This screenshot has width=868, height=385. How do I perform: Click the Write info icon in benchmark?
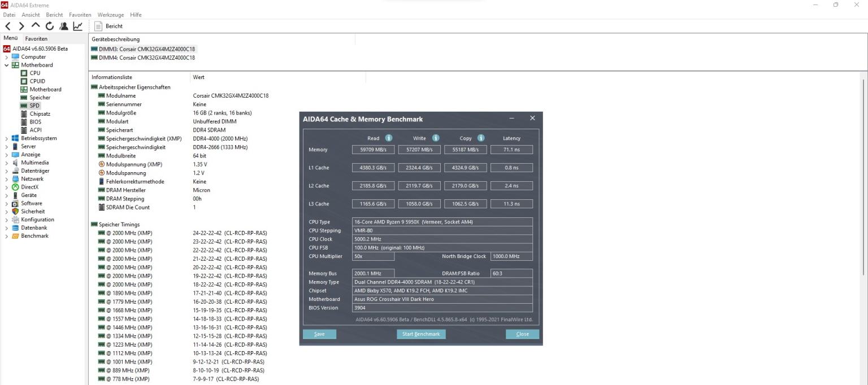436,138
